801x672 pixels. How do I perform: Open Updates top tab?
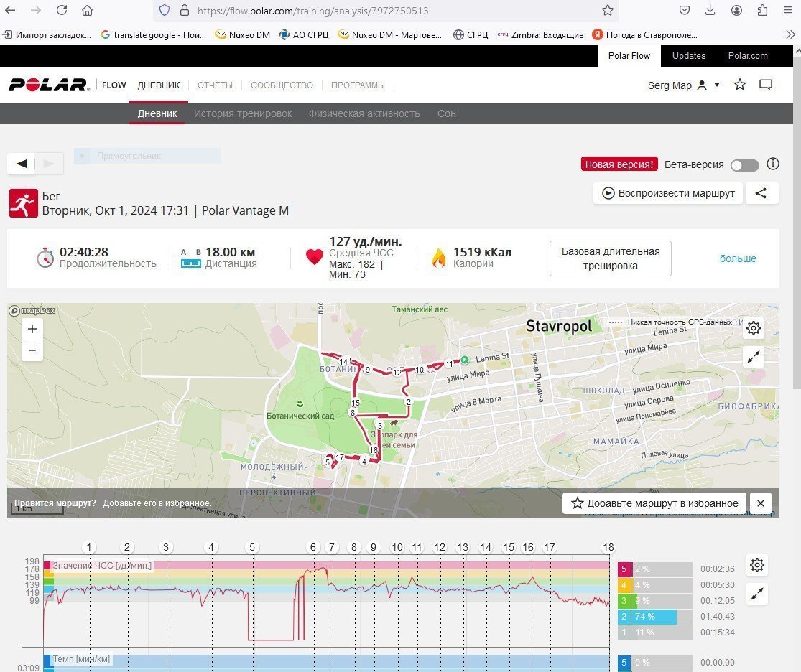689,56
